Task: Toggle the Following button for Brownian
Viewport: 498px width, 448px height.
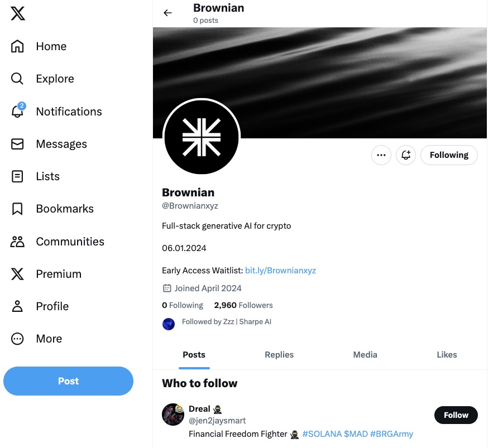Action: pos(449,155)
